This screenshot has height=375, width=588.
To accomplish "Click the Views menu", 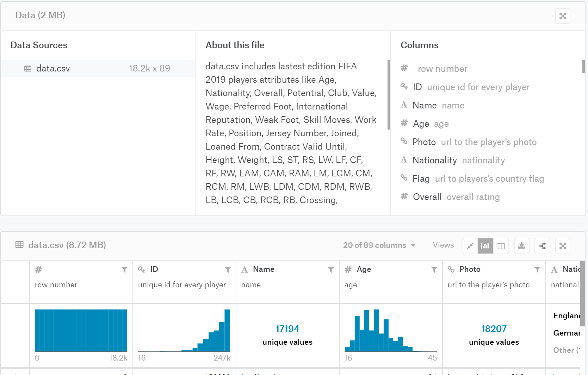I will coord(443,245).
